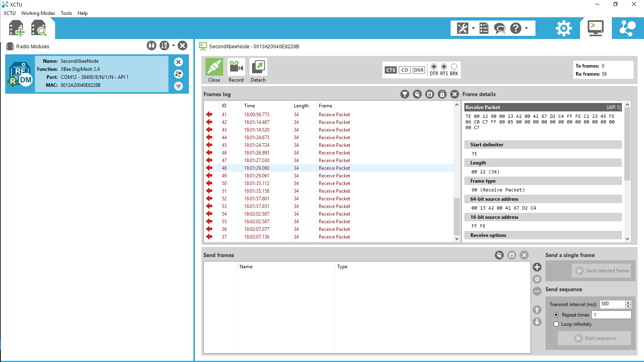This screenshot has height=362, width=644.
Task: Click the edit selected frame gear icon
Action: pyautogui.click(x=537, y=279)
